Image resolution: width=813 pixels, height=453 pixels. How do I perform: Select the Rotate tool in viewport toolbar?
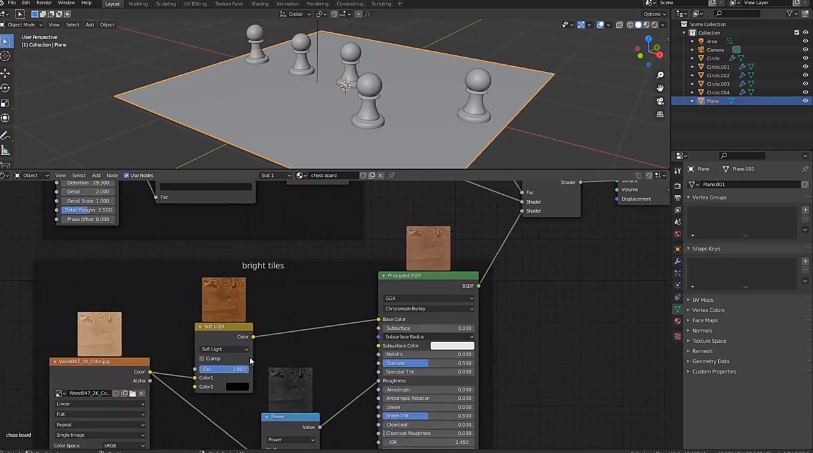6,87
